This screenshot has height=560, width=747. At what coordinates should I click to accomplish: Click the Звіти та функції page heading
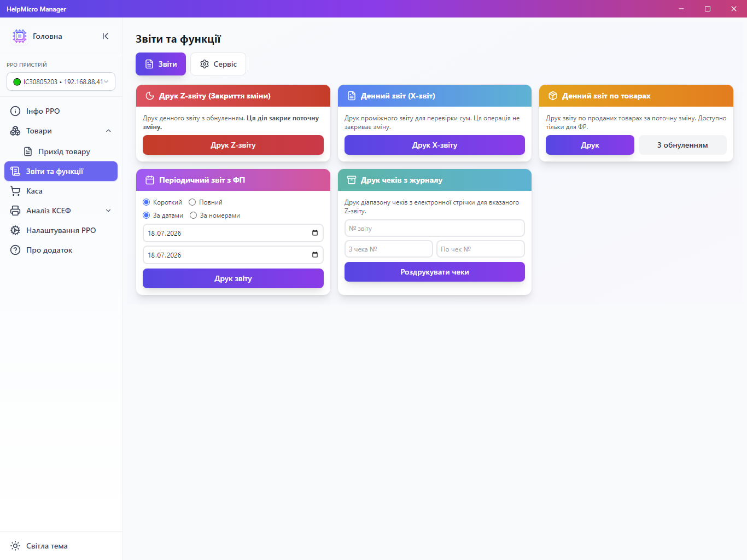pyautogui.click(x=178, y=39)
